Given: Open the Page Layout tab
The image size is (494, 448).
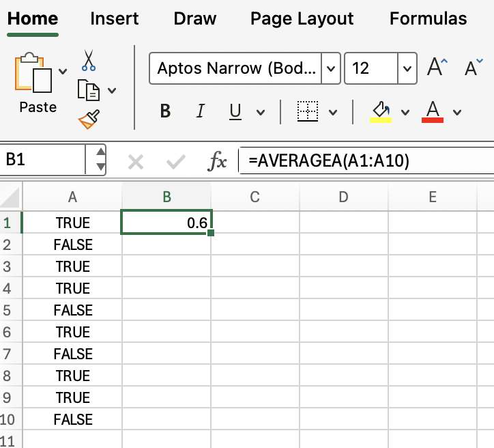Looking at the screenshot, I should point(302,18).
